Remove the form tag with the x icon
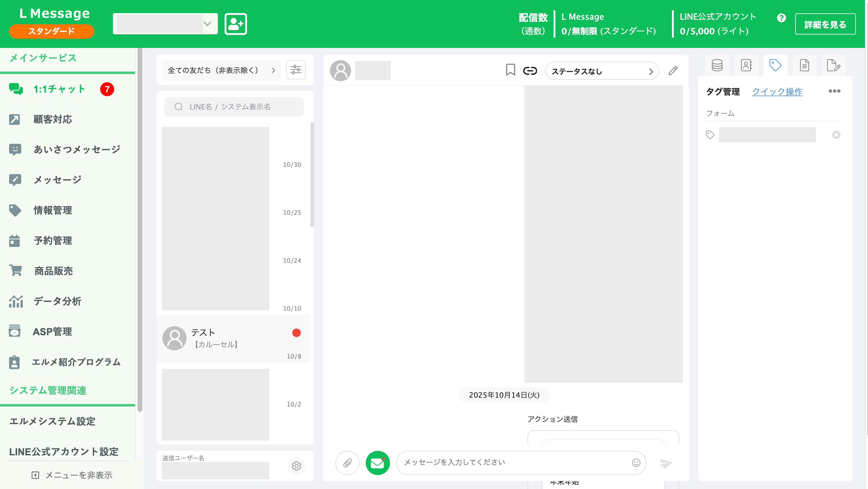Viewport: 868px width, 489px height. [836, 135]
